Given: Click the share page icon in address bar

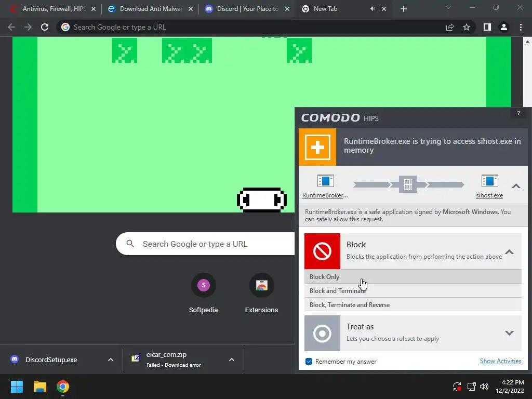Looking at the screenshot, I should pos(450,27).
